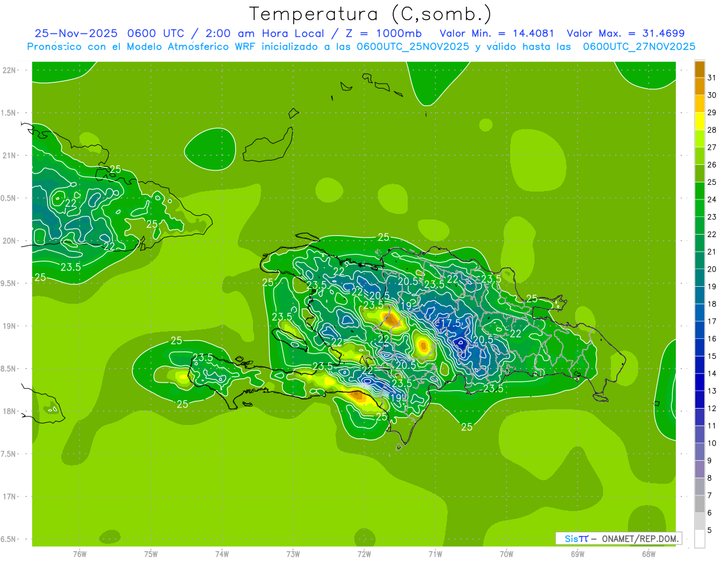Click the '20N' latitude axis label
728x562 pixels.
[x=9, y=241]
